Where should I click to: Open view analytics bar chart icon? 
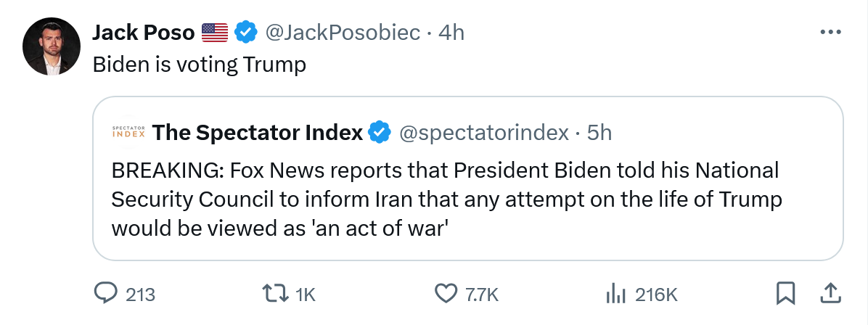pyautogui.click(x=616, y=294)
